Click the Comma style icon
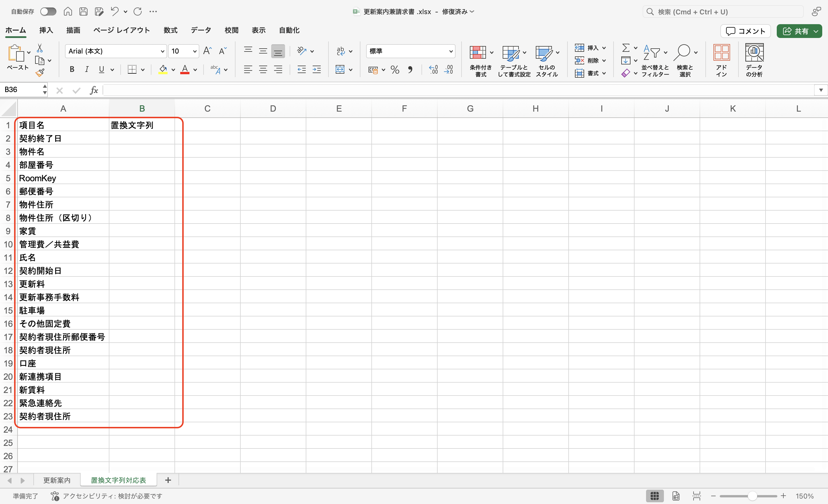The image size is (828, 504). 410,70
